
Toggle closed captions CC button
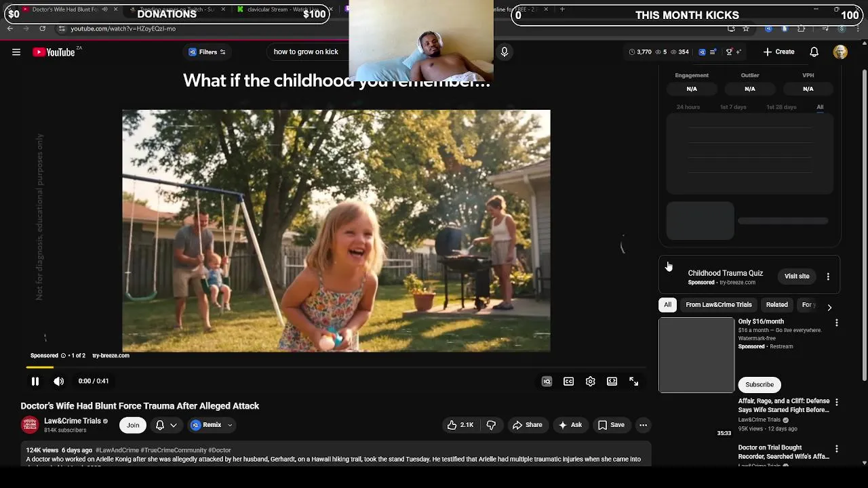tap(569, 382)
